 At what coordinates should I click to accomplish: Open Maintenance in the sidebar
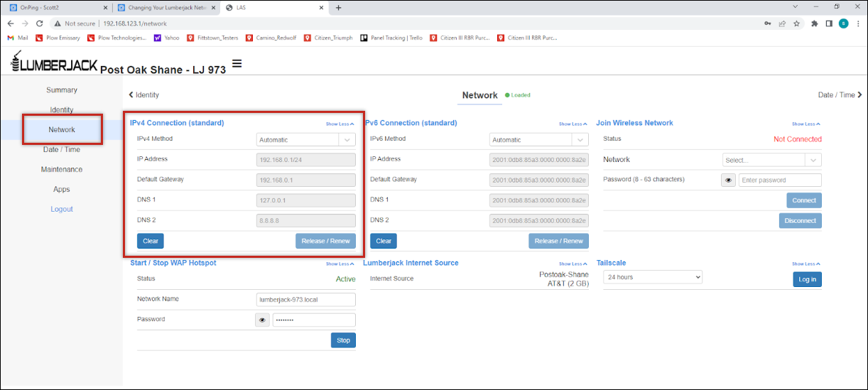[62, 170]
